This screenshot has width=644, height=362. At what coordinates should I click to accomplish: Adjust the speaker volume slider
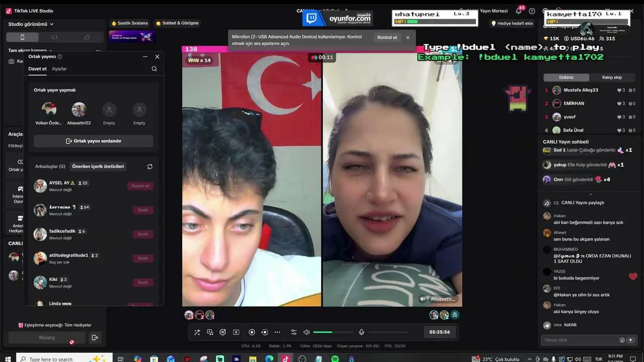[x=333, y=332]
